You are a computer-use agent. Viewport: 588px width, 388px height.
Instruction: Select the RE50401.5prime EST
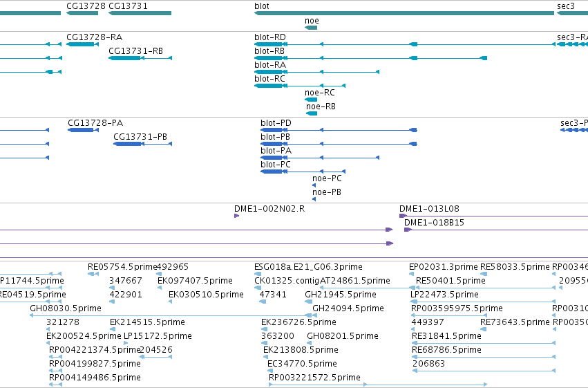(485, 288)
